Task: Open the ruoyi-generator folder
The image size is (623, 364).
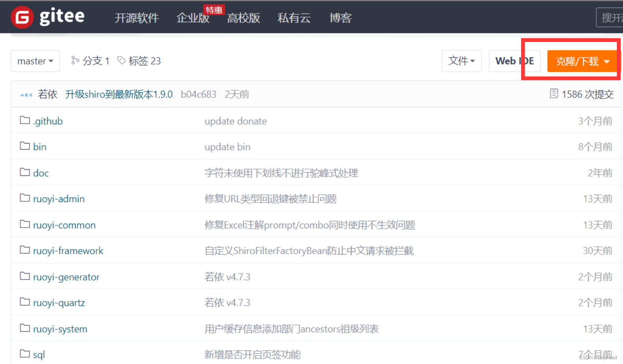Action: click(66, 277)
